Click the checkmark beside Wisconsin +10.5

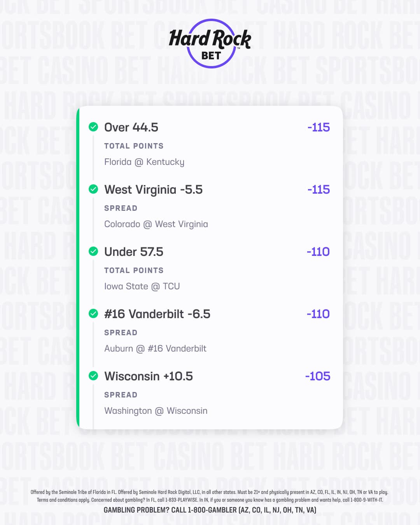[93, 376]
